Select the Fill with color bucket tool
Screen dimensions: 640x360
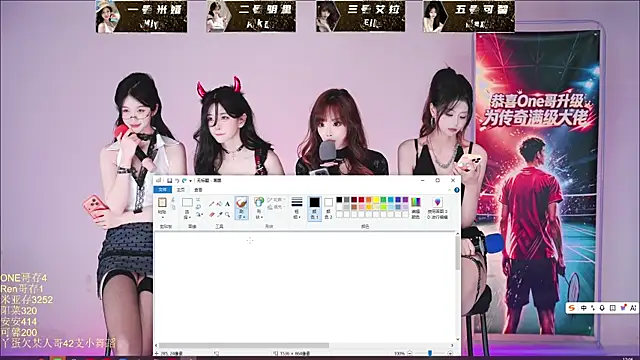pyautogui.click(x=219, y=204)
